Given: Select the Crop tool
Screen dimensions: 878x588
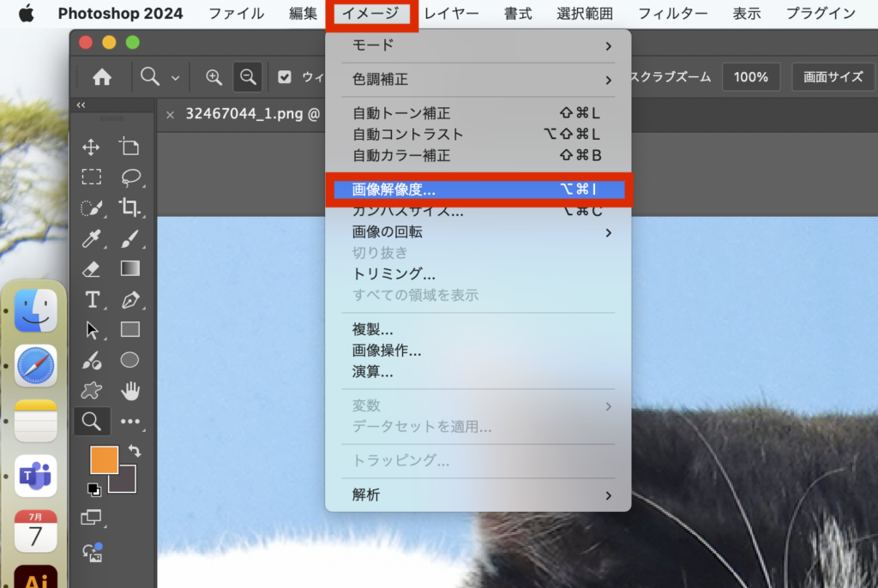Looking at the screenshot, I should click(x=129, y=207).
